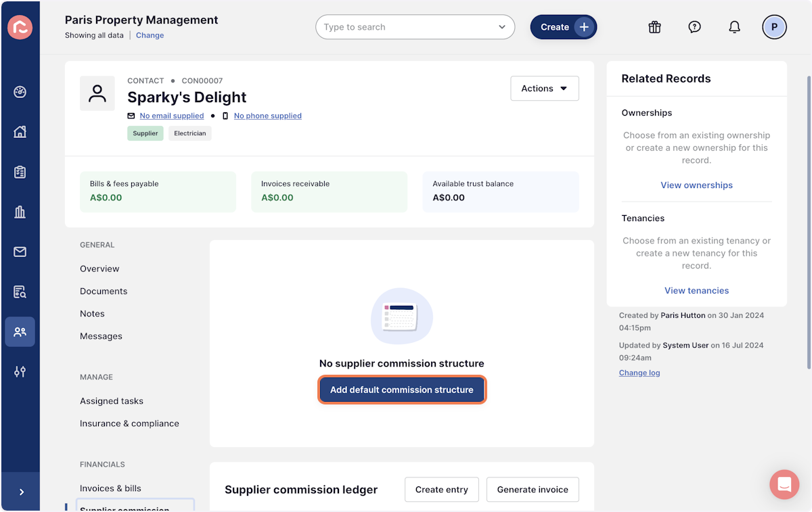Click the contact person avatar icon

(97, 93)
